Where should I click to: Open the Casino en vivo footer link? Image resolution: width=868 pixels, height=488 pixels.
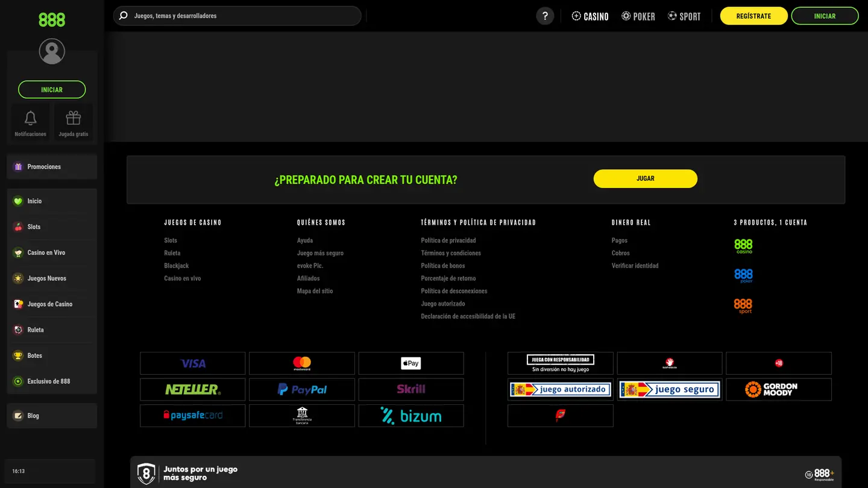183,278
